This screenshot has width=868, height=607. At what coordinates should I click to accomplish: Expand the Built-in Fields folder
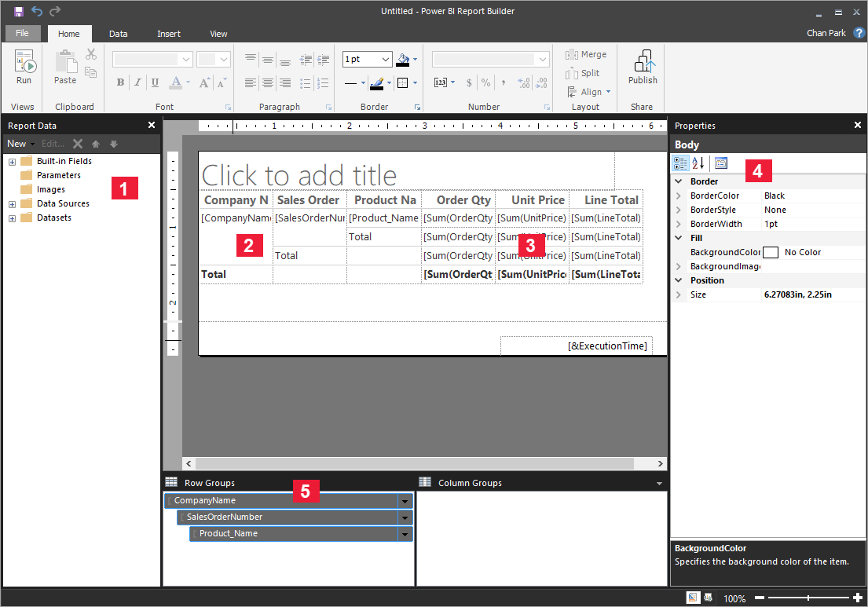tap(13, 162)
